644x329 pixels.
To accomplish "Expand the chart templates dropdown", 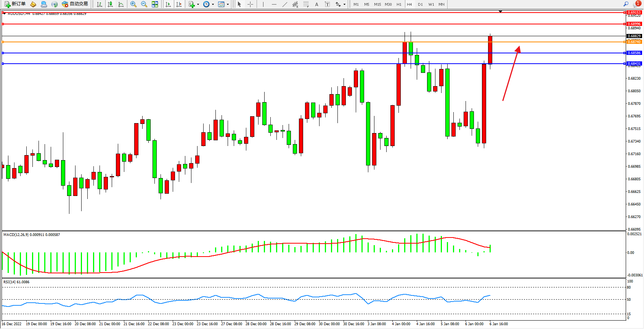I will tap(228, 5).
